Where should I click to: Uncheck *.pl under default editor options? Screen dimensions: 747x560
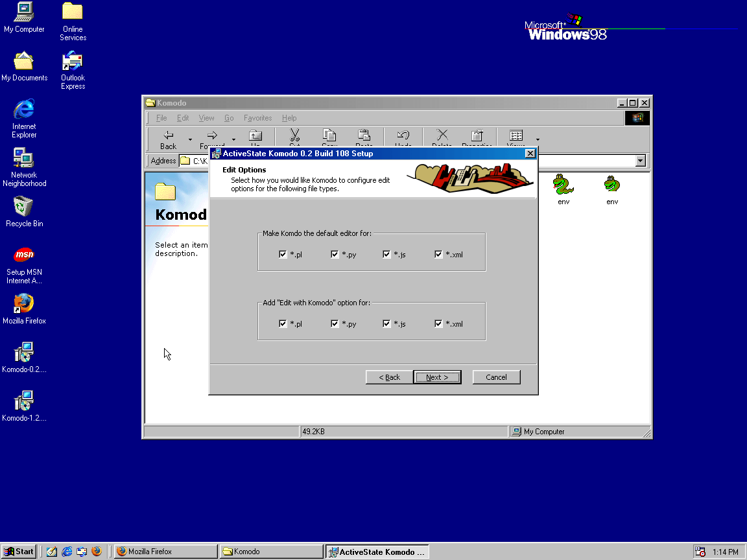pos(283,254)
